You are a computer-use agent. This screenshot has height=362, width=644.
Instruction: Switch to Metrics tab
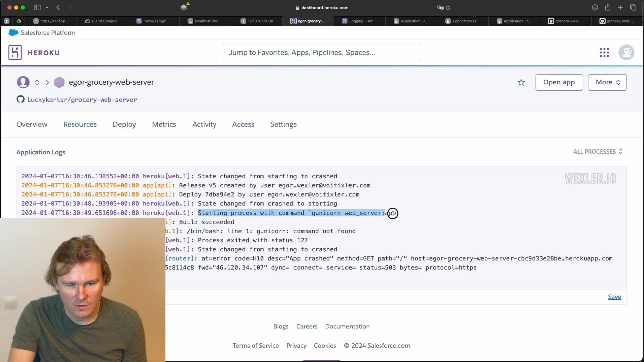[x=164, y=124]
